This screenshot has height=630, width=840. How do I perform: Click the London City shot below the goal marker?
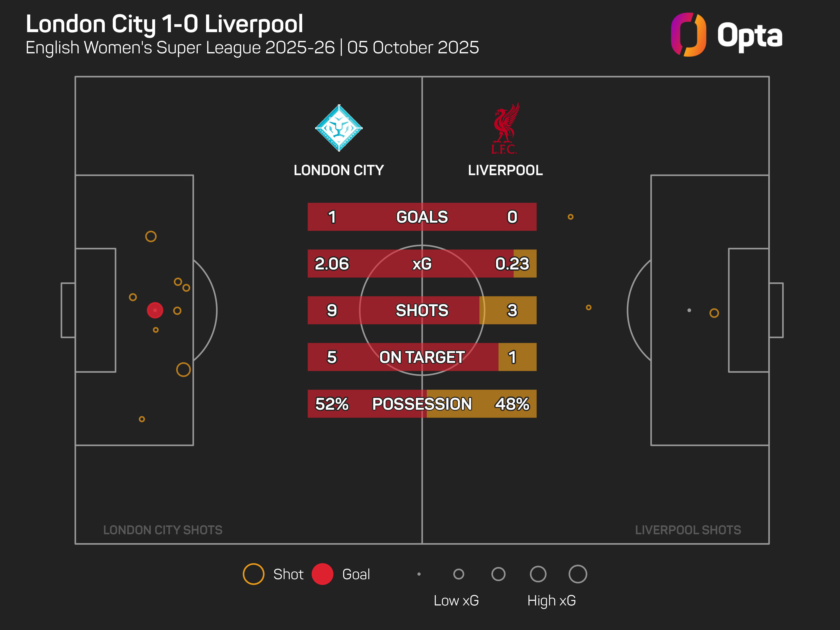156,330
